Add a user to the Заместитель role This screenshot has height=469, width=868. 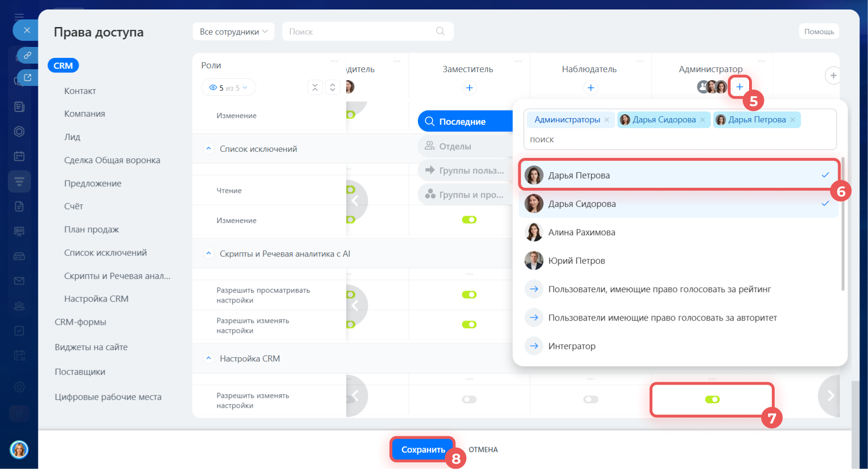pyautogui.click(x=469, y=88)
